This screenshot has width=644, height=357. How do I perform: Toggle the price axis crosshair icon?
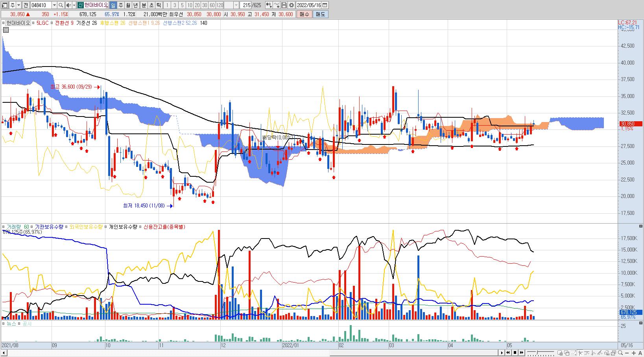[581, 353]
